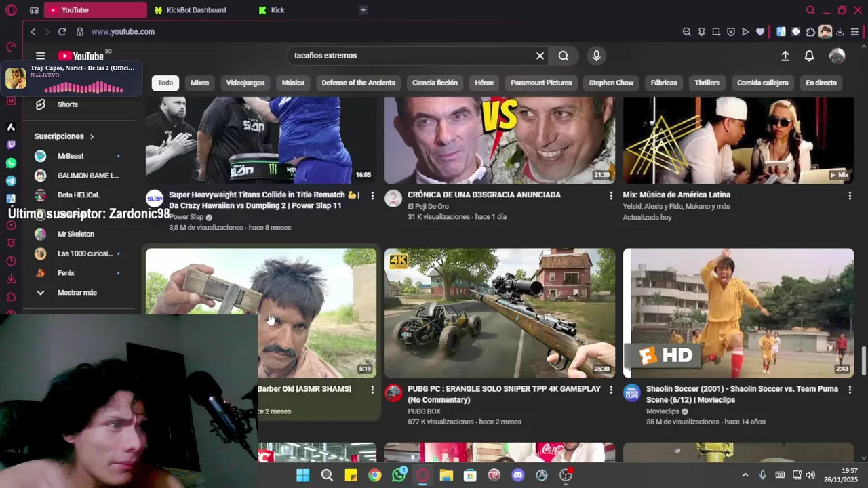Open the Power Slap channel name
The image size is (868, 488).
coord(186,217)
